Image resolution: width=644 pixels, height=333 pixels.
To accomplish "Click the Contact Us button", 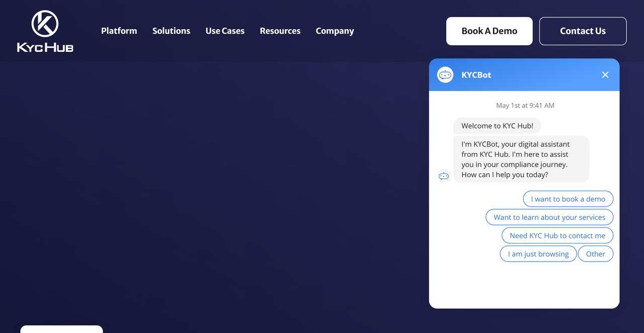I will (x=583, y=31).
